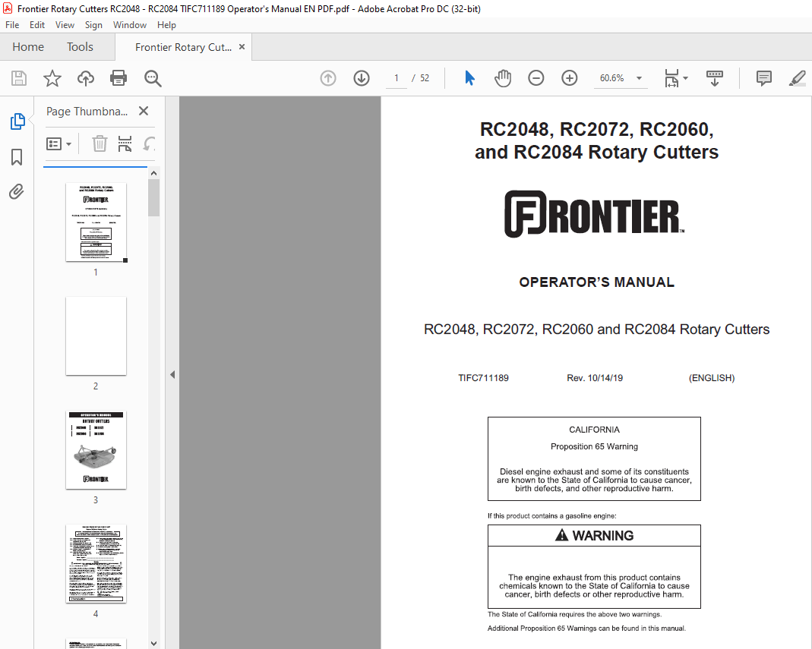Click the fit page width icon

pos(671,78)
